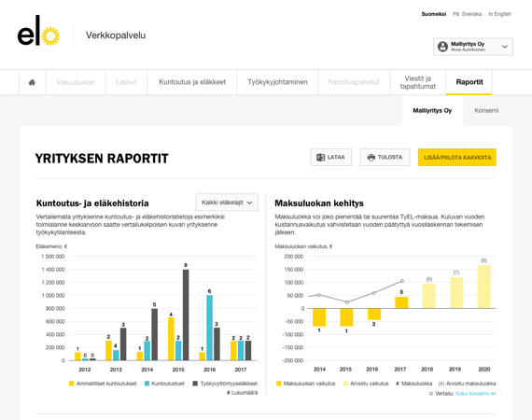Open the Työkykyjohtaminen menu item
Image resolution: width=532 pixels, height=420 pixels.
(x=277, y=82)
